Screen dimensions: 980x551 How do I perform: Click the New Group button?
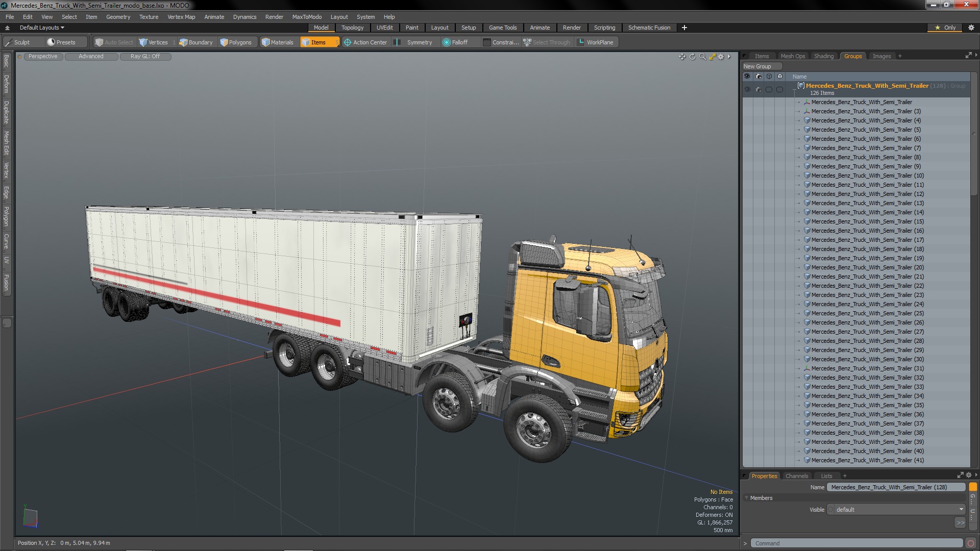(x=762, y=66)
